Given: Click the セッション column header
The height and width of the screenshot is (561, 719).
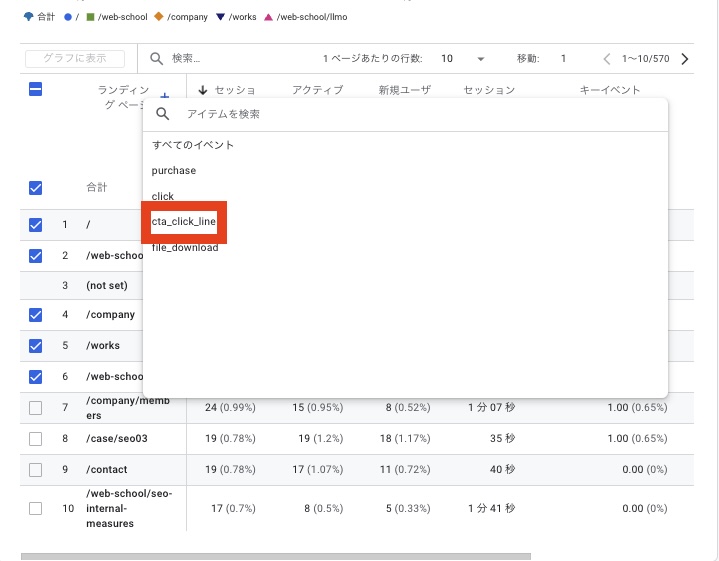Looking at the screenshot, I should pos(489,90).
